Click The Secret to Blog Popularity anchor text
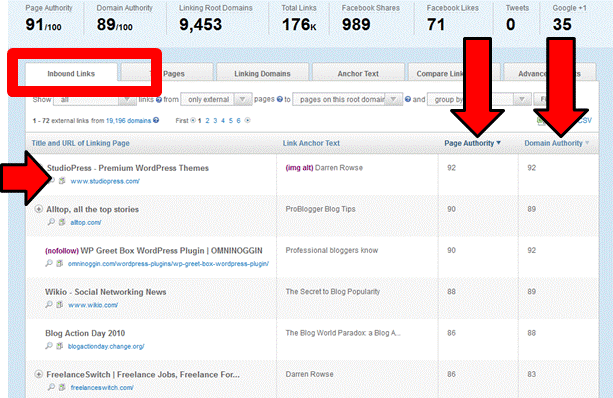The height and width of the screenshot is (398, 613). [333, 291]
